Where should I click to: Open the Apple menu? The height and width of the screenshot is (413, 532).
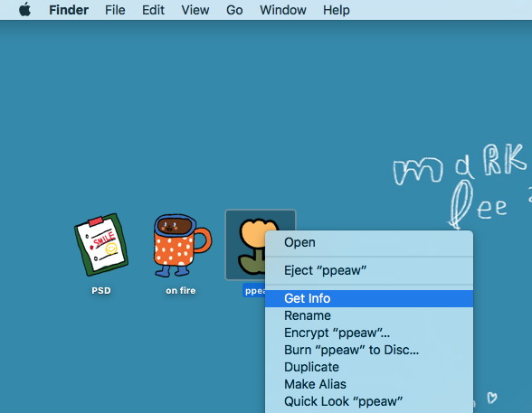point(24,10)
